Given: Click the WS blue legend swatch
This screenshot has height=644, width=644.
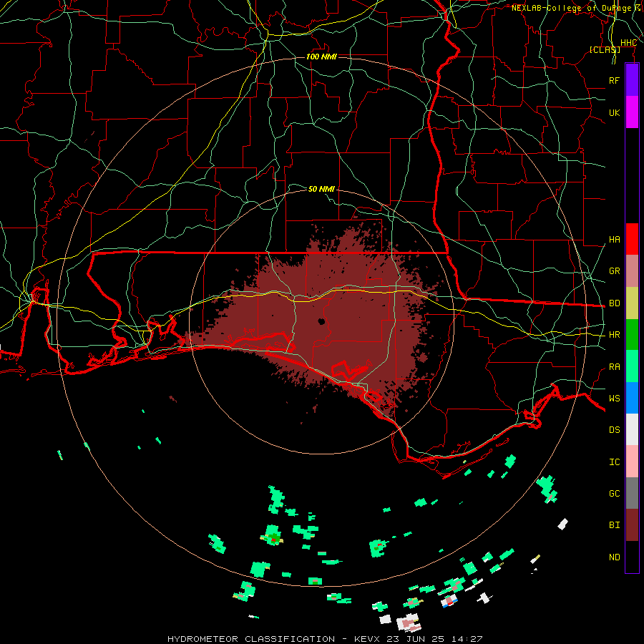Looking at the screenshot, I should click(x=632, y=398).
